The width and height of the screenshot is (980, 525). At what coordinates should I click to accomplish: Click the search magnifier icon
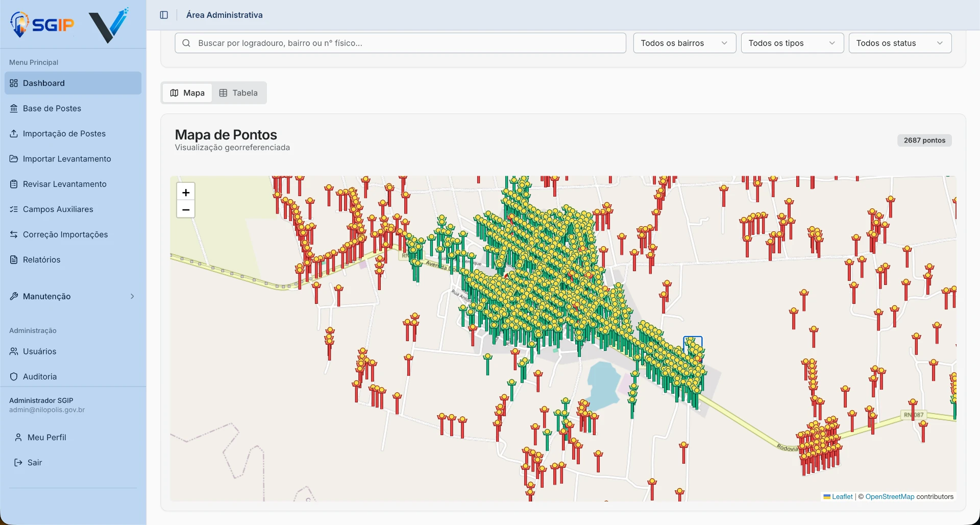[x=186, y=43]
